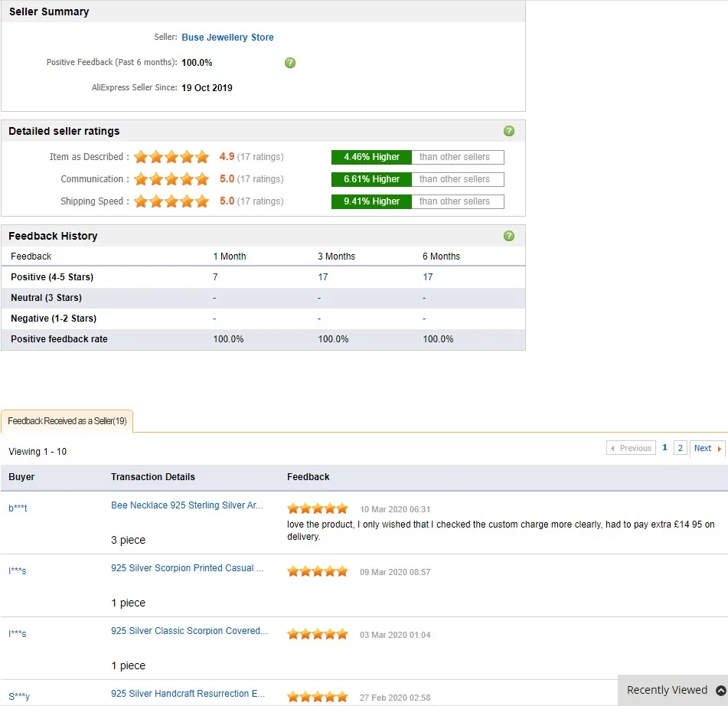Screen dimensions: 728x706
Task: Click the help icon in Detailed seller ratings header
Action: 509,131
